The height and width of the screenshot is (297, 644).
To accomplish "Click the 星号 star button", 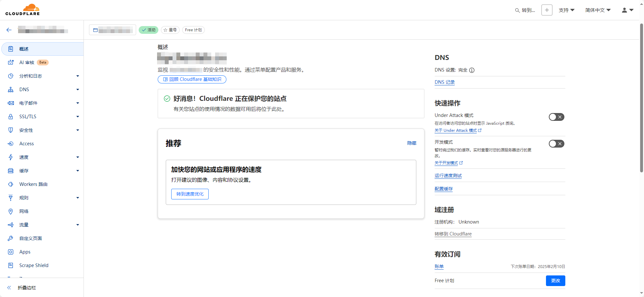I will click(x=170, y=30).
